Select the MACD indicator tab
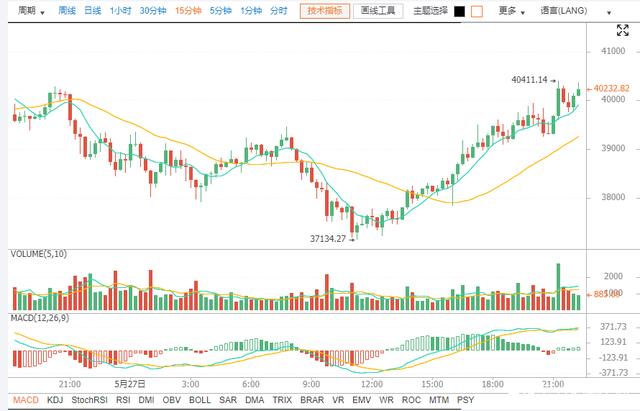The width and height of the screenshot is (640, 411). pos(26,400)
